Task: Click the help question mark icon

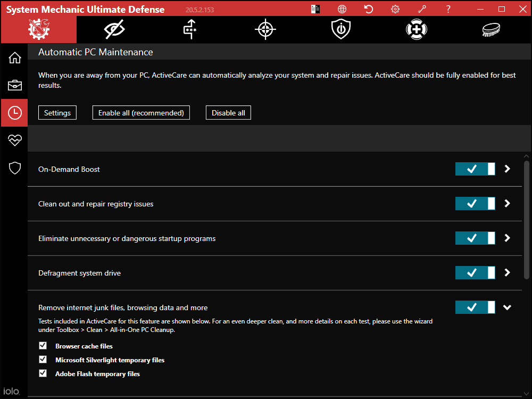Action: [x=448, y=9]
